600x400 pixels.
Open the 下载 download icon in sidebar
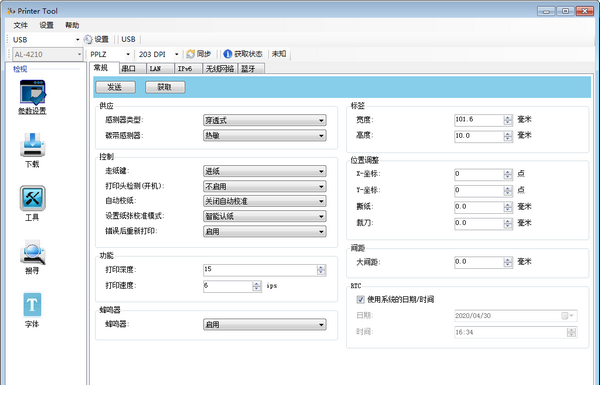33,145
